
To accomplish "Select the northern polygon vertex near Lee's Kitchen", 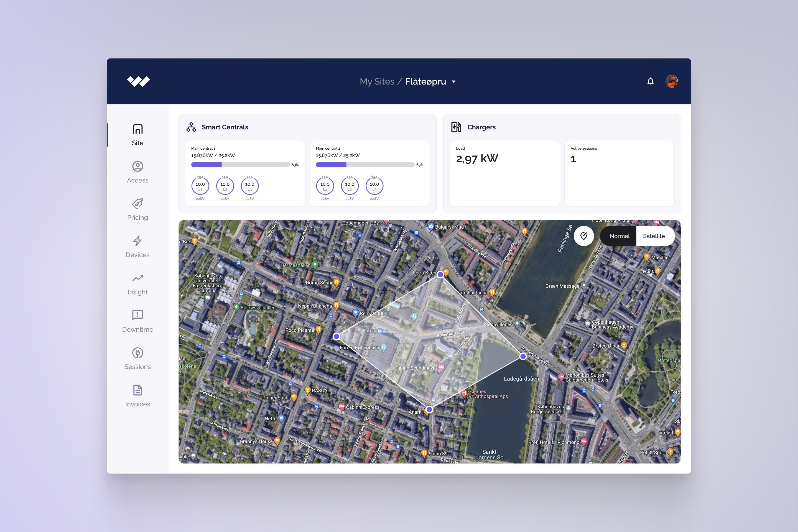I will [x=440, y=275].
